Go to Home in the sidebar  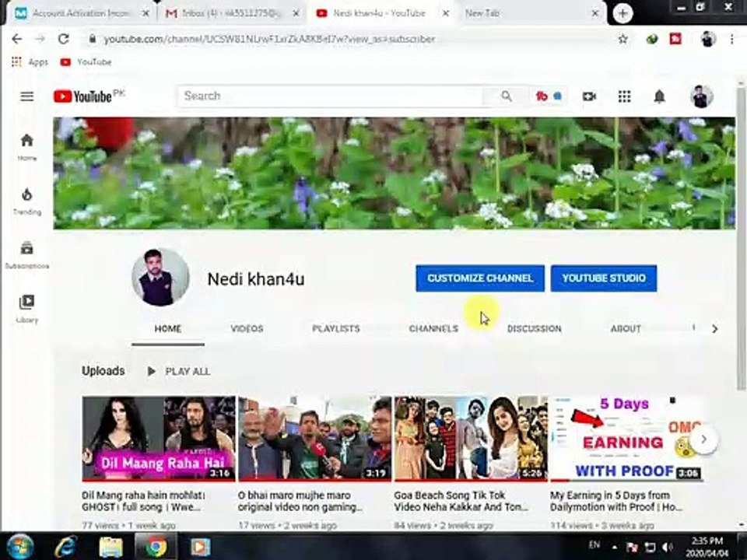coord(26,147)
